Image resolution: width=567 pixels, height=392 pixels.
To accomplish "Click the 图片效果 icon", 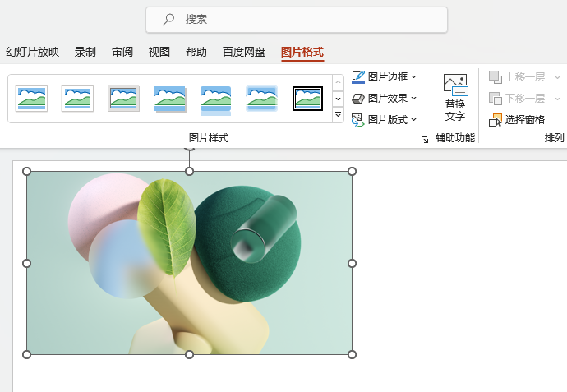I will (358, 99).
